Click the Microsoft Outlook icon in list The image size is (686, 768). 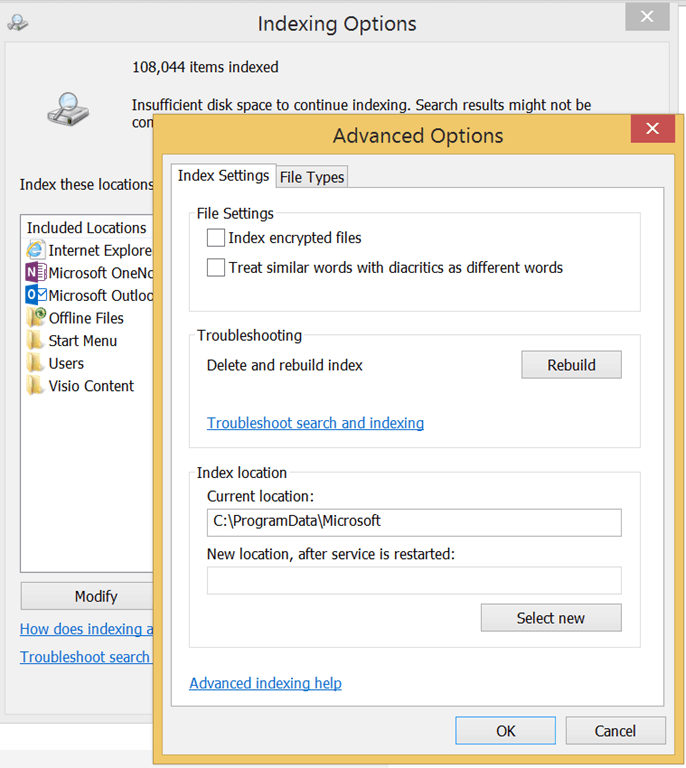tap(36, 295)
